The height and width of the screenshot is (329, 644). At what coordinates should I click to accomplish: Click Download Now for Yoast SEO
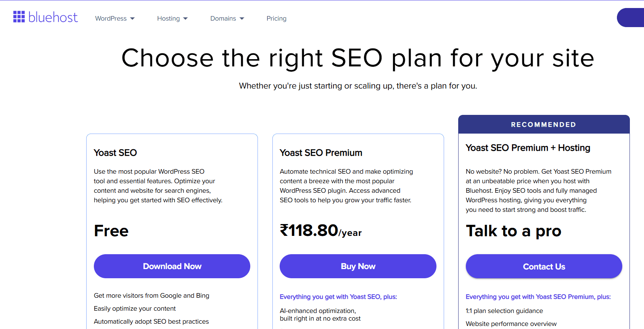(x=172, y=266)
